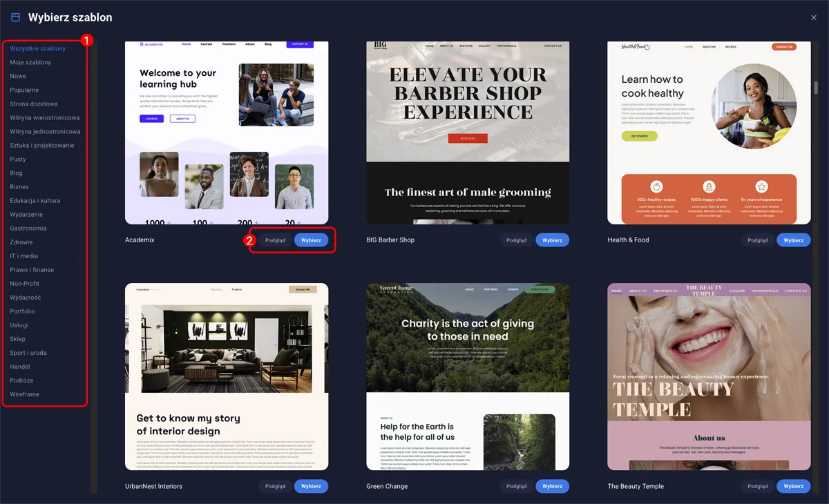Preview the UrbanNest Interiors template
Screen dimensions: 829x504
(x=275, y=486)
